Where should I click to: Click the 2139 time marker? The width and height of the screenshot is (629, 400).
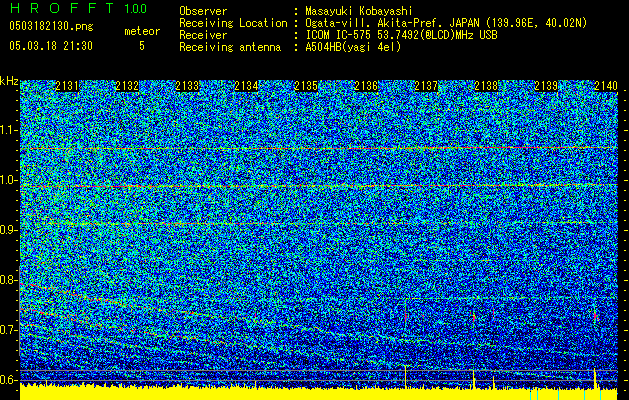pyautogui.click(x=546, y=86)
